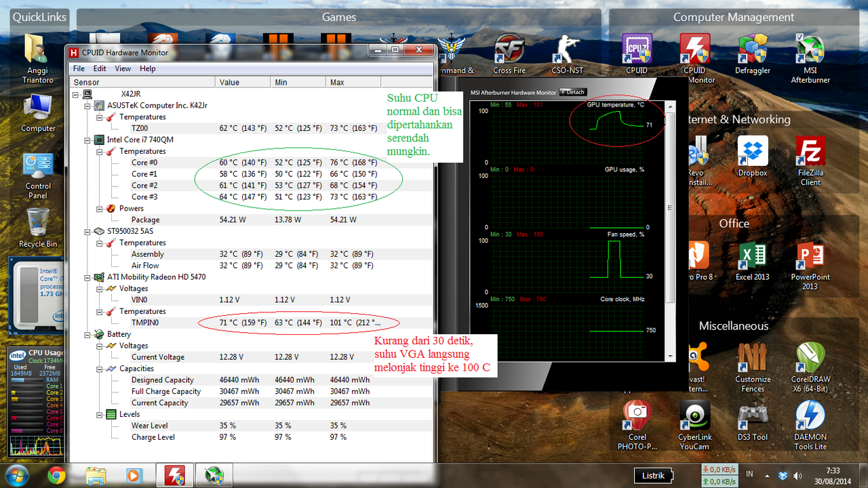This screenshot has width=868, height=488.
Task: Collapse the Capacities node under Battery
Action: pyautogui.click(x=99, y=368)
